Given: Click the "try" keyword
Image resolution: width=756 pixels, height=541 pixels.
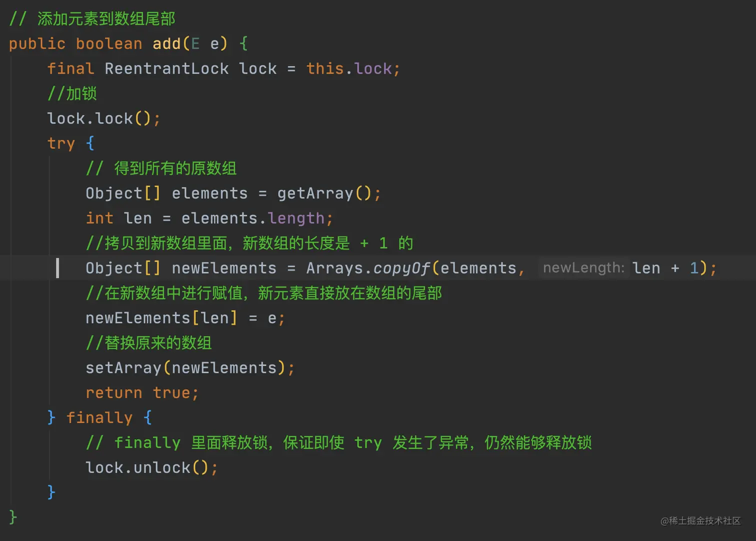Looking at the screenshot, I should click(x=61, y=143).
